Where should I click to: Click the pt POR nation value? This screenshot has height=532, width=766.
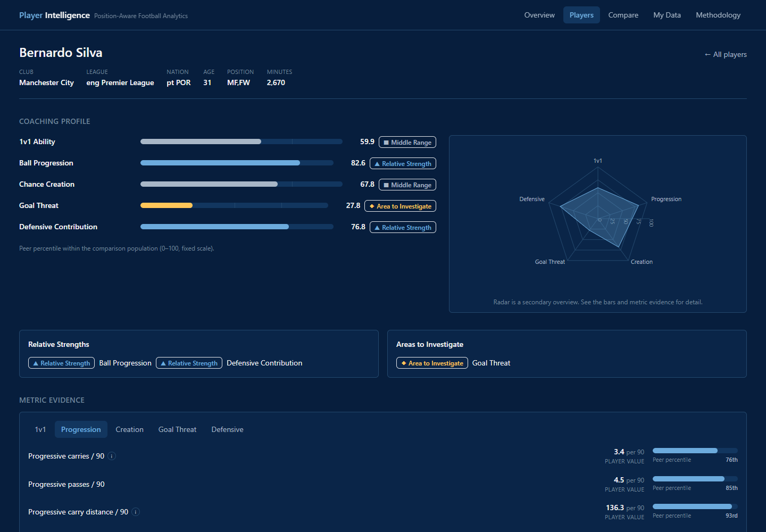[179, 82]
